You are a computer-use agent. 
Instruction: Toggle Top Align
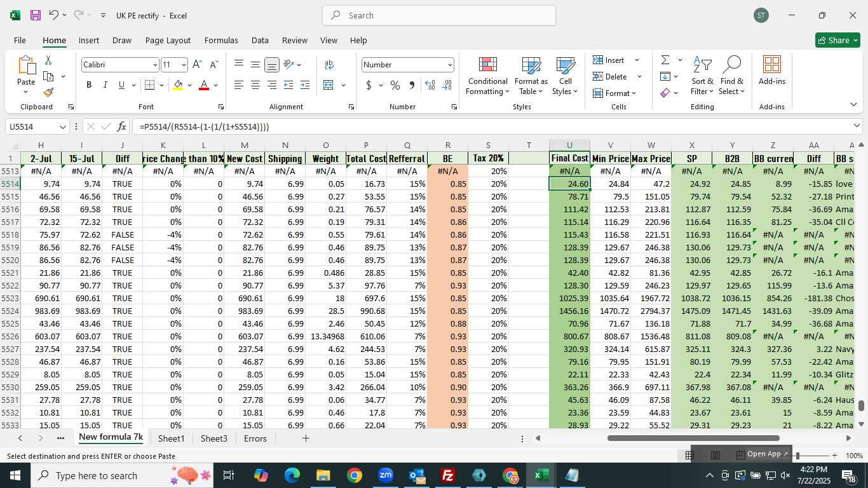coord(239,65)
